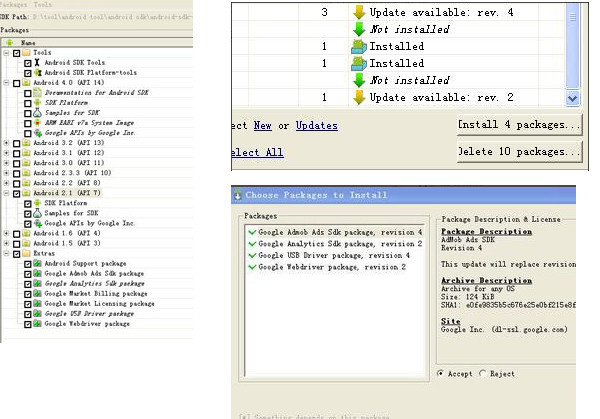This screenshot has height=419, width=600.
Task: Click the Google Admob Ads Sdk package icon in Extras
Action: point(38,273)
